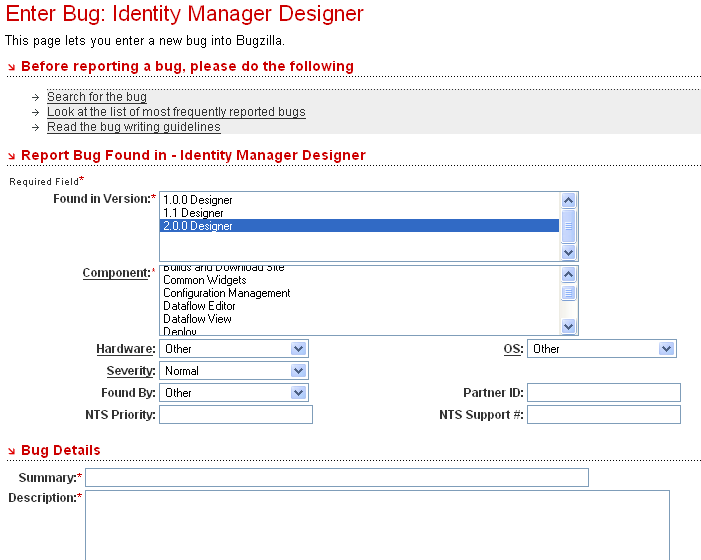Select 1.1 Designer in version list

tap(194, 213)
